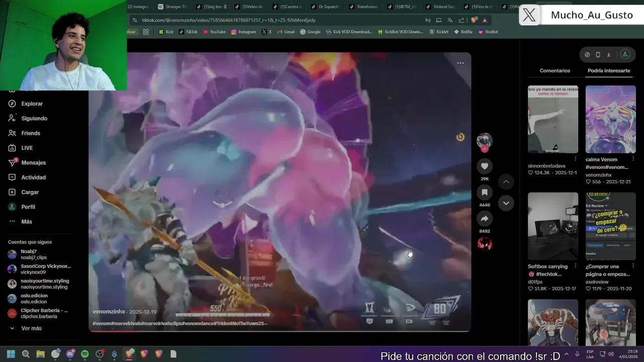Open followed account Clipcher Barberia
The image size is (644, 362).
coord(38,313)
